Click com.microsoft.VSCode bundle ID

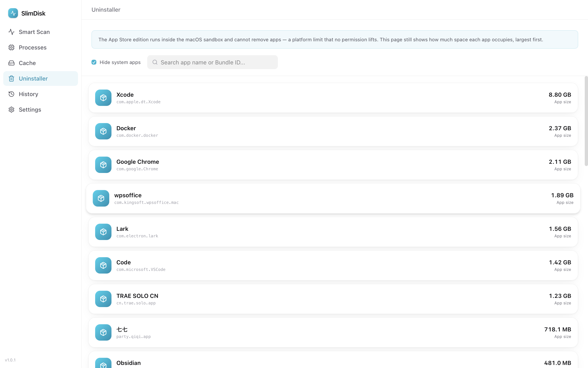141,269
